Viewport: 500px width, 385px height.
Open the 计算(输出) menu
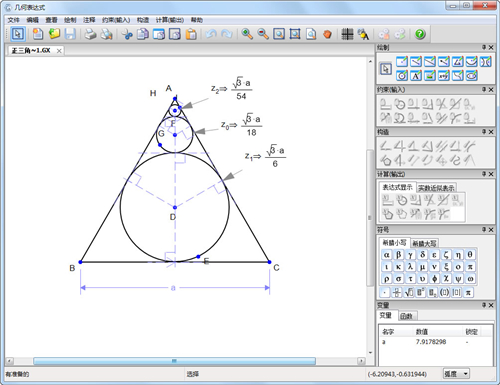pos(170,20)
